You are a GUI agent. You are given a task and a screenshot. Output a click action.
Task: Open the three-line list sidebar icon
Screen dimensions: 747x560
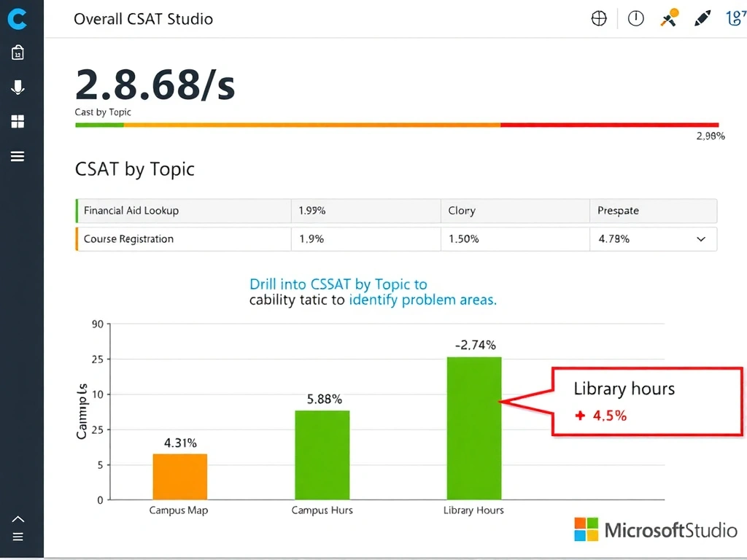click(18, 156)
